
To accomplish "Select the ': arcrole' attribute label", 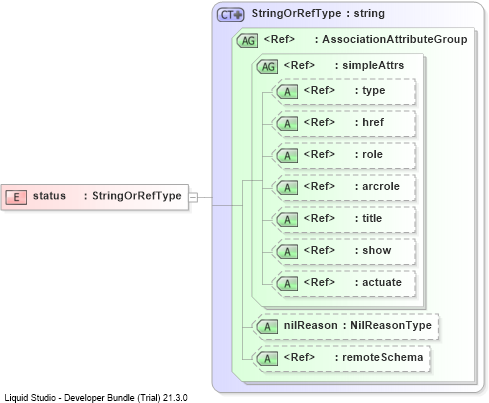I will 377,186.
